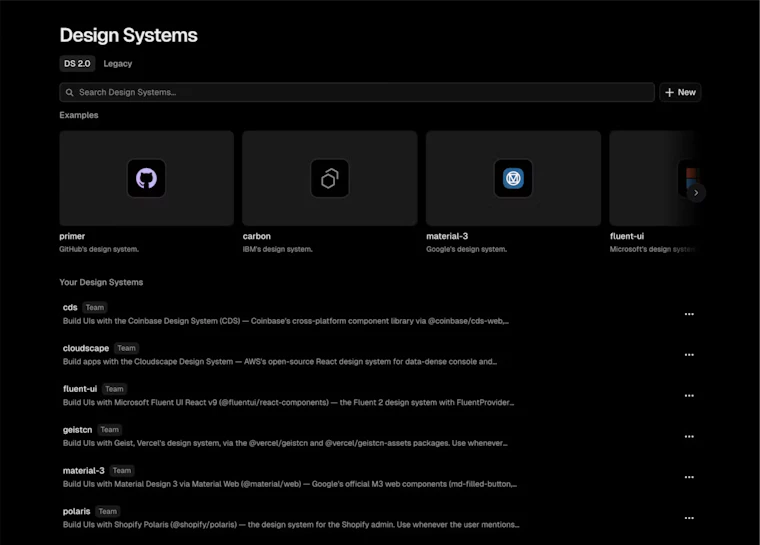Open more options for geistcn row
The height and width of the screenshot is (545, 760).
[689, 436]
